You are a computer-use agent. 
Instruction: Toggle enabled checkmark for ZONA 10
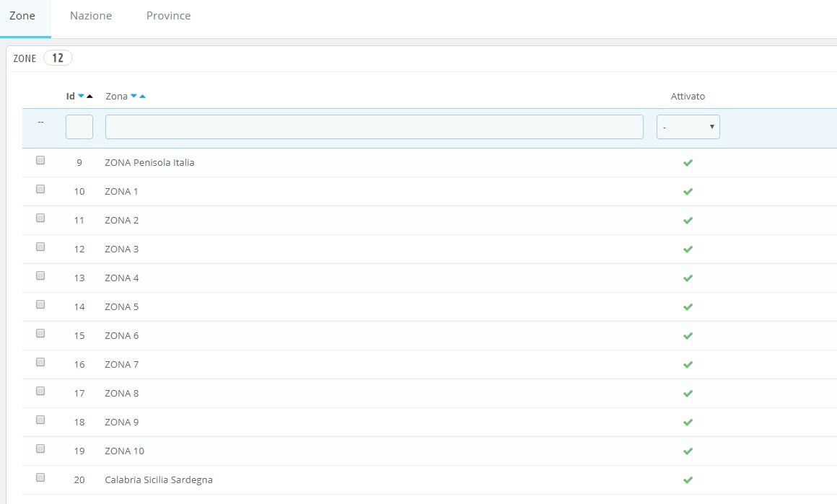688,451
